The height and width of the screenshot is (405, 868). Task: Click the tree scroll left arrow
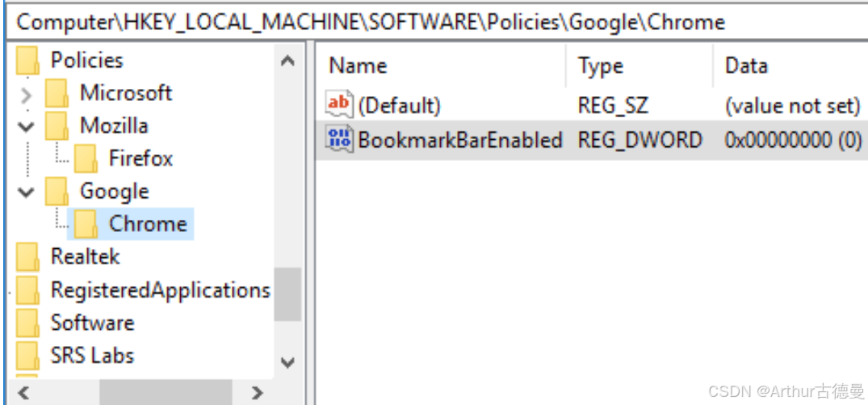tap(23, 393)
